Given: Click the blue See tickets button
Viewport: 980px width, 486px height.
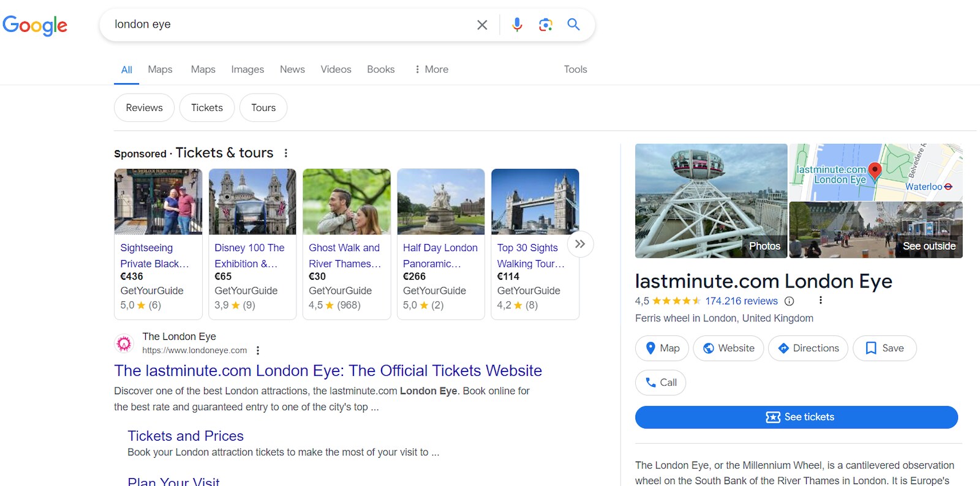Looking at the screenshot, I should click(x=796, y=417).
